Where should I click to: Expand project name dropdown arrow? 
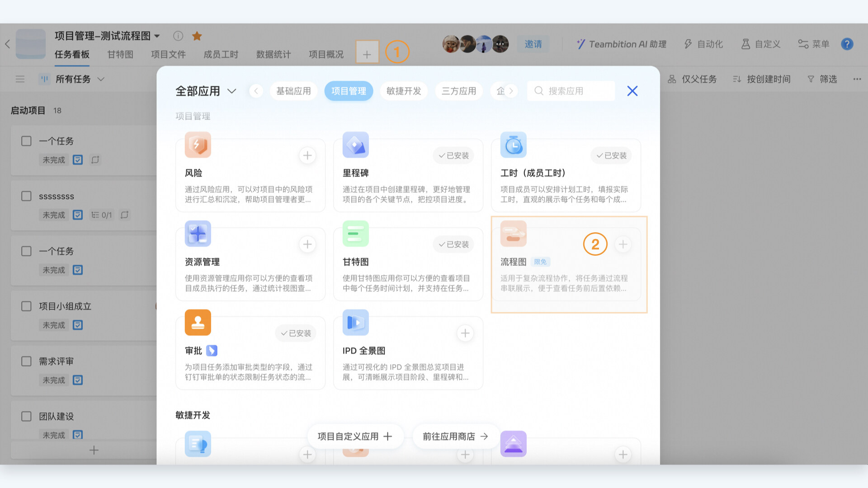coord(157,36)
